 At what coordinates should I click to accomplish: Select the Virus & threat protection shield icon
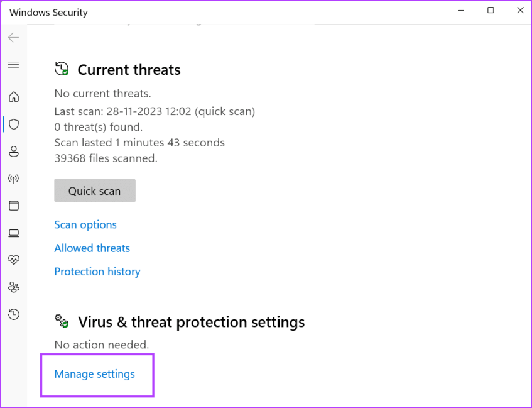click(x=14, y=124)
